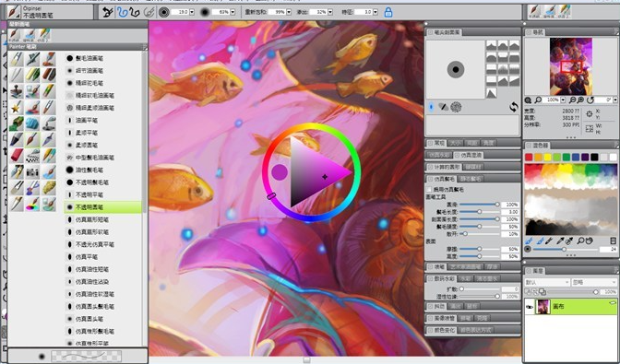Select 不透明鬃毛笔 brush variant
620x364 pixels.
(102, 182)
